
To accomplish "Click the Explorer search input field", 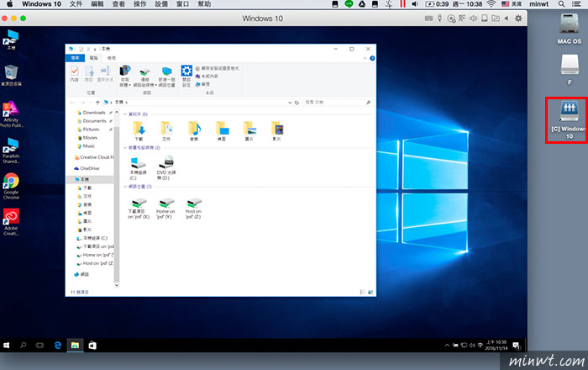I will (x=338, y=103).
